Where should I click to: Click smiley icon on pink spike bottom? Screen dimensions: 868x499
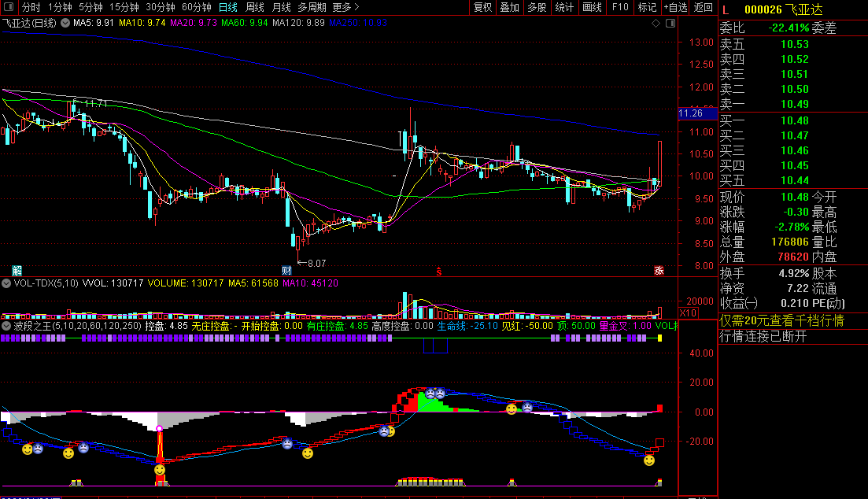pyautogui.click(x=160, y=470)
